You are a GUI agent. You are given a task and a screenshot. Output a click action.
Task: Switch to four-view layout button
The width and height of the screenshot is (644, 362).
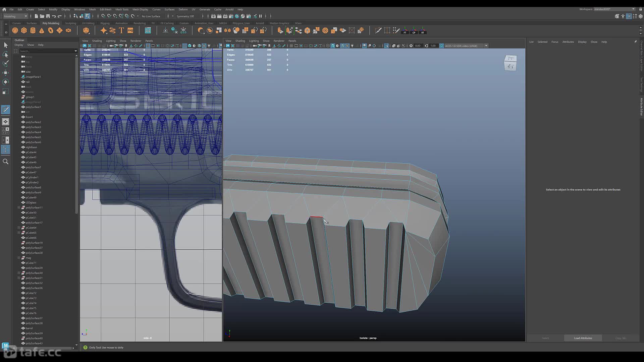(5, 131)
